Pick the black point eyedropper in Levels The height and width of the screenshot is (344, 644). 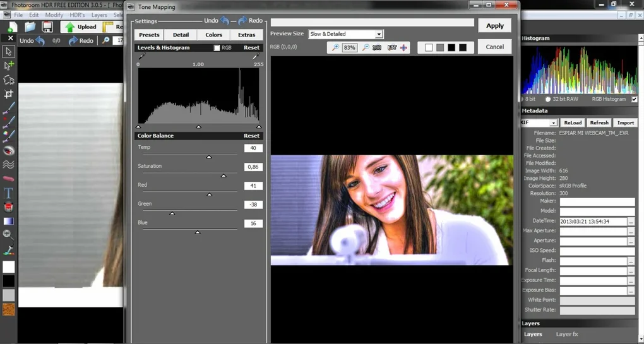click(x=141, y=56)
